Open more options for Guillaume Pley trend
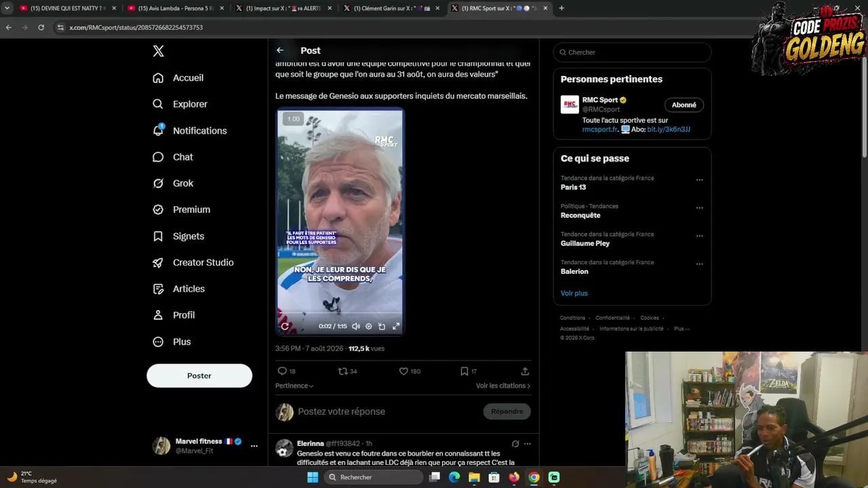 (699, 237)
